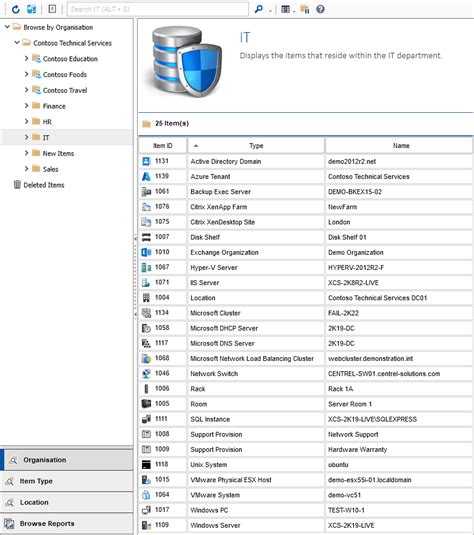Click the Rack row icon

point(146,389)
